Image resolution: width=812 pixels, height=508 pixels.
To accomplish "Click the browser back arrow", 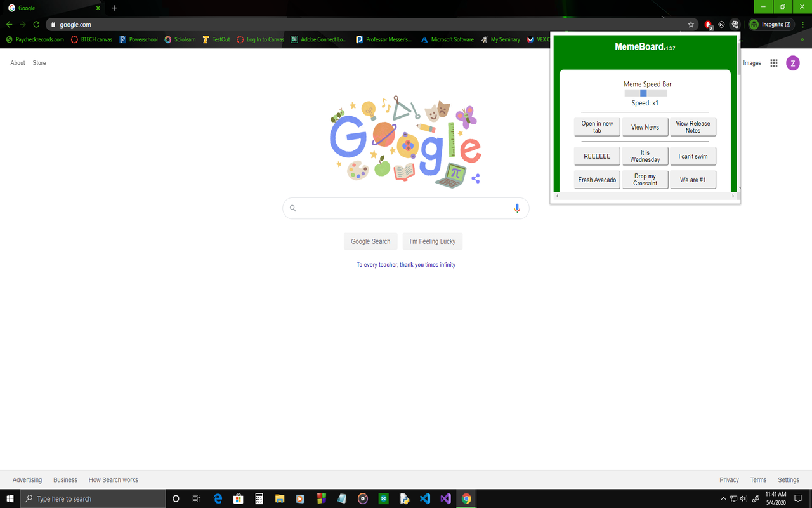I will coord(9,25).
